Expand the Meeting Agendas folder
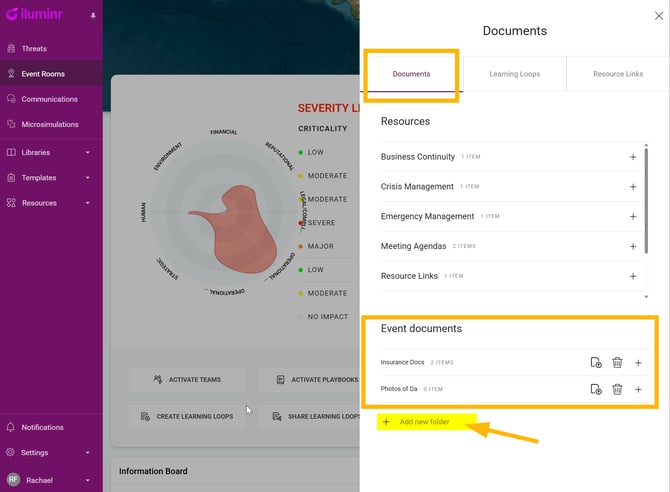The image size is (670, 492). (632, 246)
